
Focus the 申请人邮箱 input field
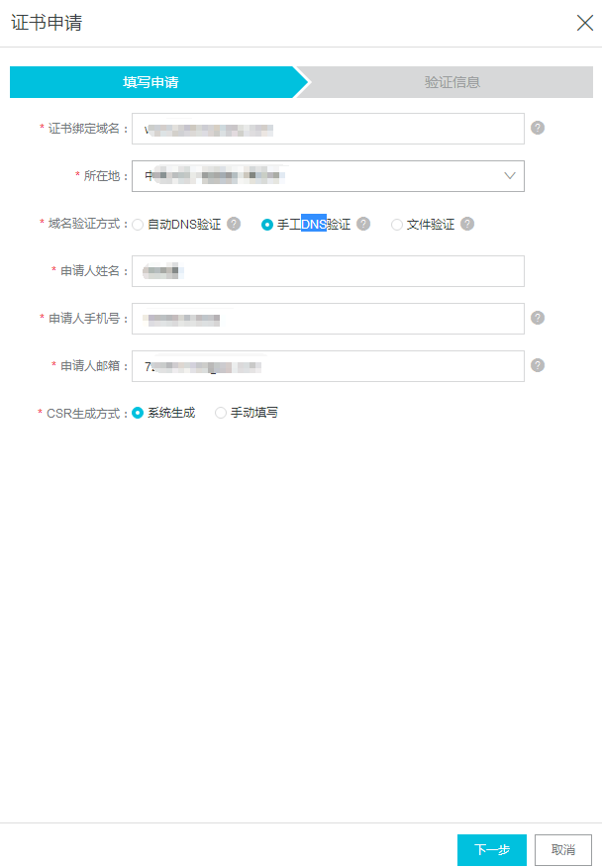(327, 366)
